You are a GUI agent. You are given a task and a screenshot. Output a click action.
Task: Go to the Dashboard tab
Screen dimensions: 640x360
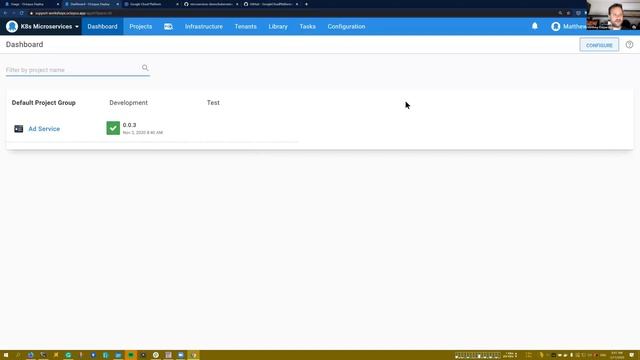click(x=102, y=27)
